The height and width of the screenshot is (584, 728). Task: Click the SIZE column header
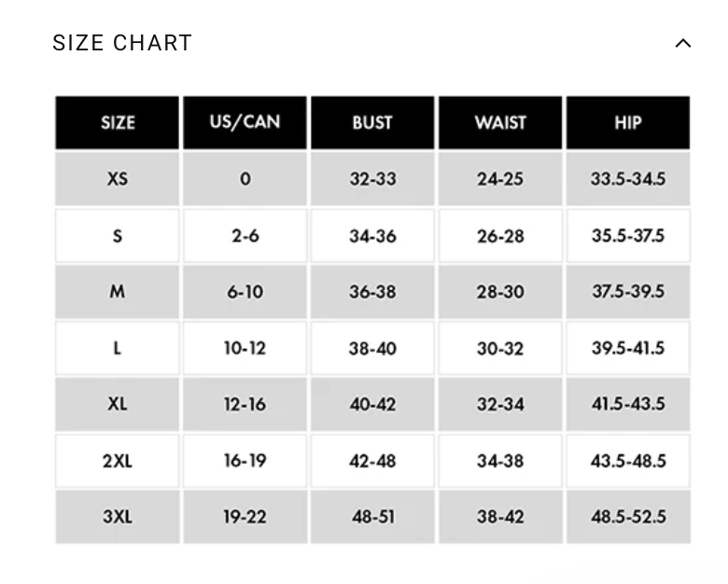pos(118,122)
